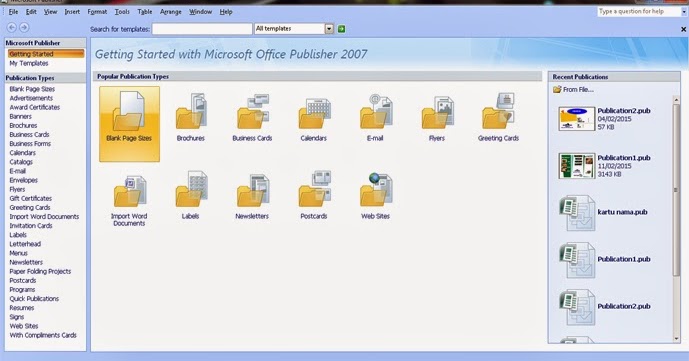This screenshot has width=689, height=361.
Task: Open kartu nama.pub file icon
Action: 577,213
